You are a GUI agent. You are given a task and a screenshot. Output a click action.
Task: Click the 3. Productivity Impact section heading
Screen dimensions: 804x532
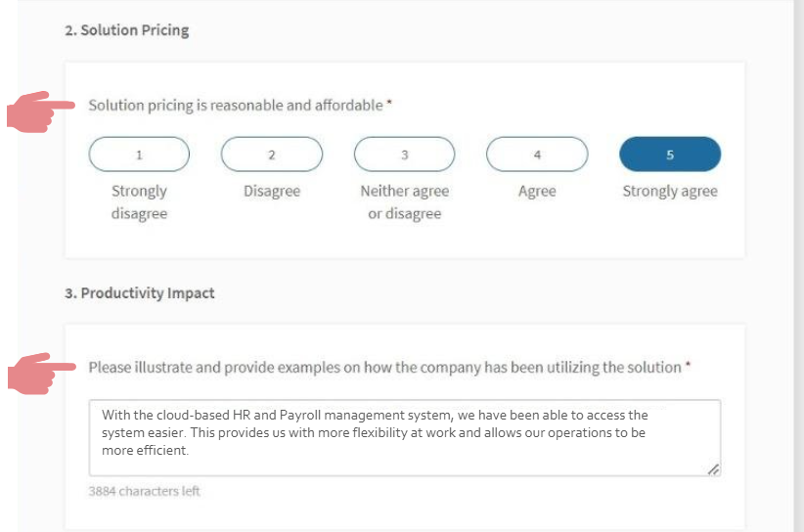140,293
